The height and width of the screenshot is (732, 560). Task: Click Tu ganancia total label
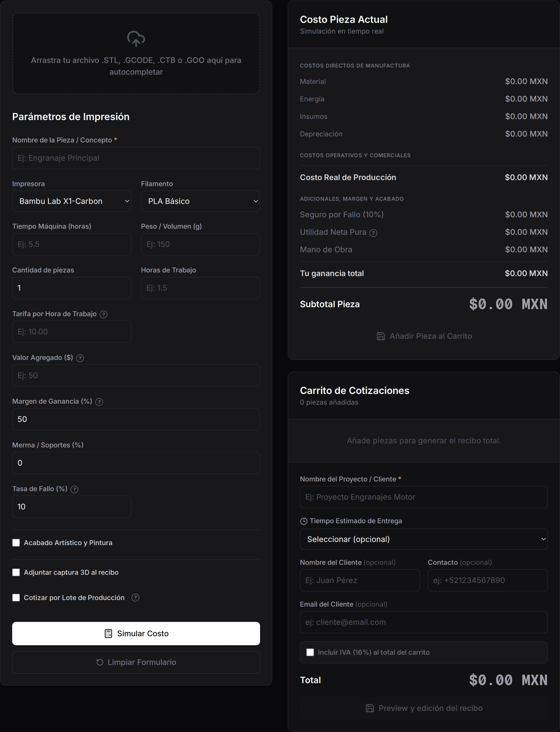(x=332, y=273)
